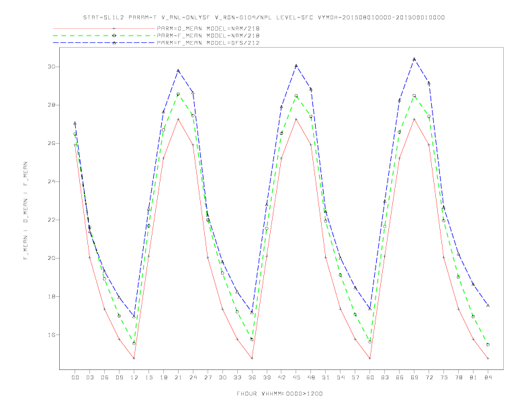Image resolution: width=532 pixels, height=411 pixels.
Task: Click x-axis tick label 42
Action: click(x=281, y=377)
